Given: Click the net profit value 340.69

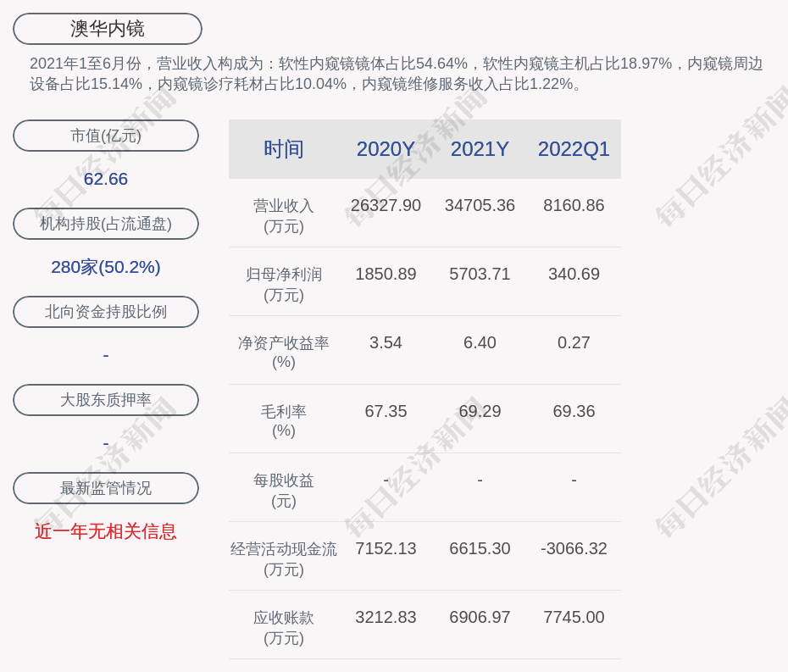Looking at the screenshot, I should click(x=574, y=274).
